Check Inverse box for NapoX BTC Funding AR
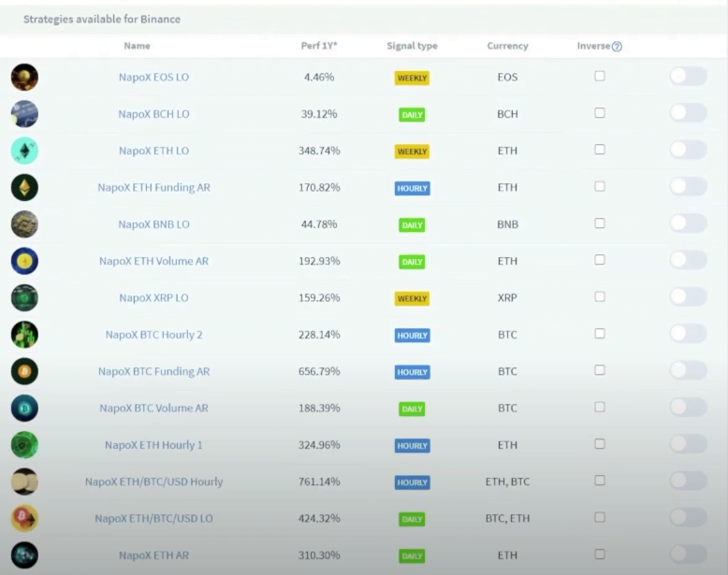This screenshot has height=575, width=728. (600, 370)
